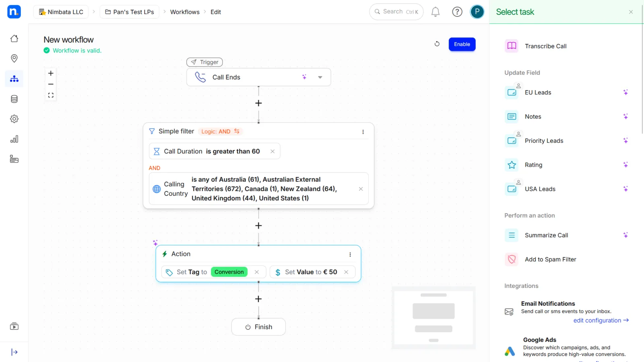This screenshot has width=644, height=362.
Task: Zoom out the workflow canvas
Action: pos(51,84)
